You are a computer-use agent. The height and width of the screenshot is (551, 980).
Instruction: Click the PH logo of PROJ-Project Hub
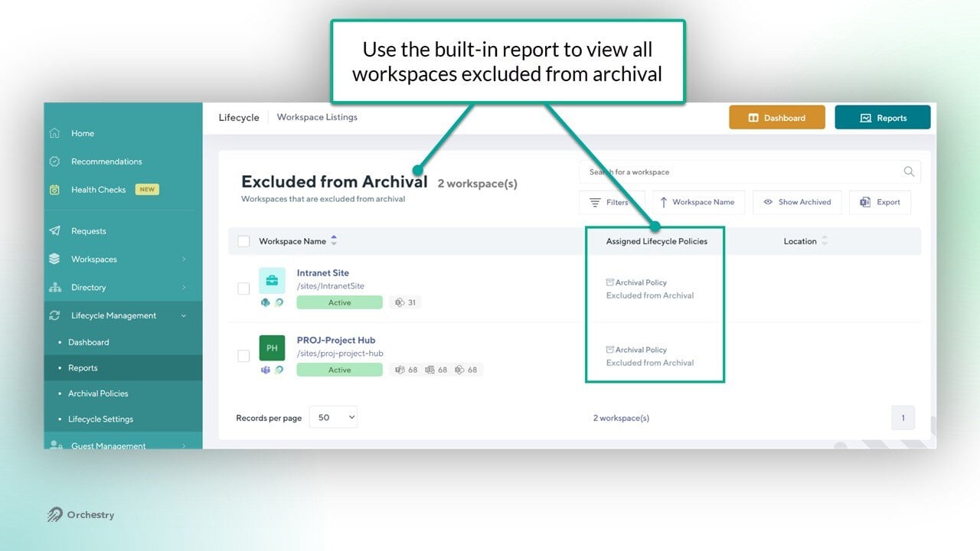point(272,347)
